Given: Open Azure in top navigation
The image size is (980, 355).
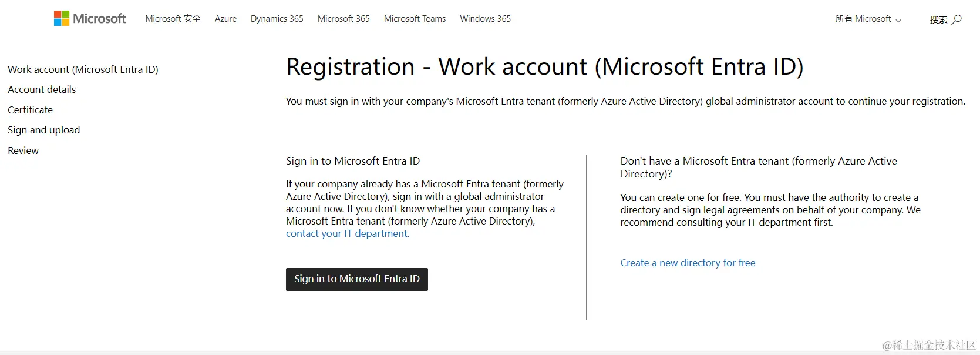Looking at the screenshot, I should tap(225, 19).
